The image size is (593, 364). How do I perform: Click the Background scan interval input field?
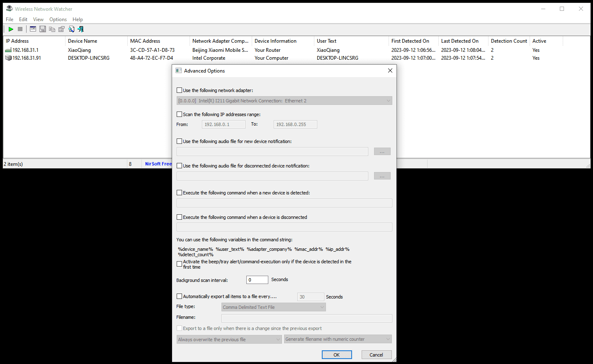pos(257,280)
